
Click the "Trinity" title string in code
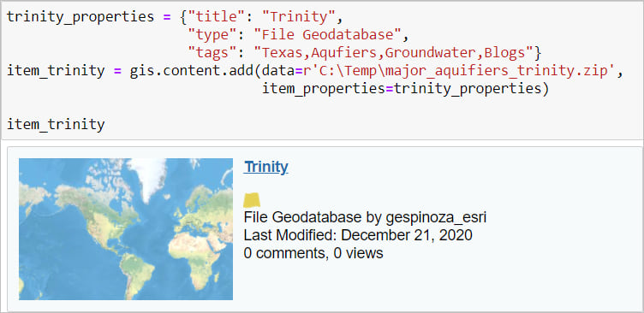299,17
